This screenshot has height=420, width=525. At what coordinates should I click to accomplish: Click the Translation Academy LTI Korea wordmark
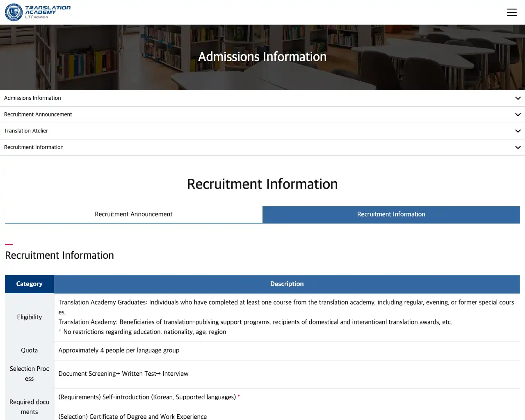point(48,12)
